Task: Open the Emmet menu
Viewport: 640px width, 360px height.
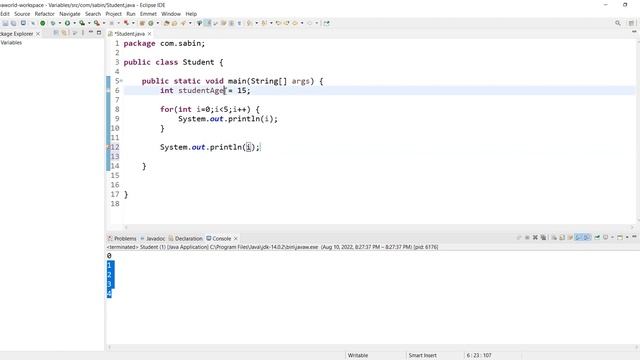Action: pyautogui.click(x=148, y=14)
